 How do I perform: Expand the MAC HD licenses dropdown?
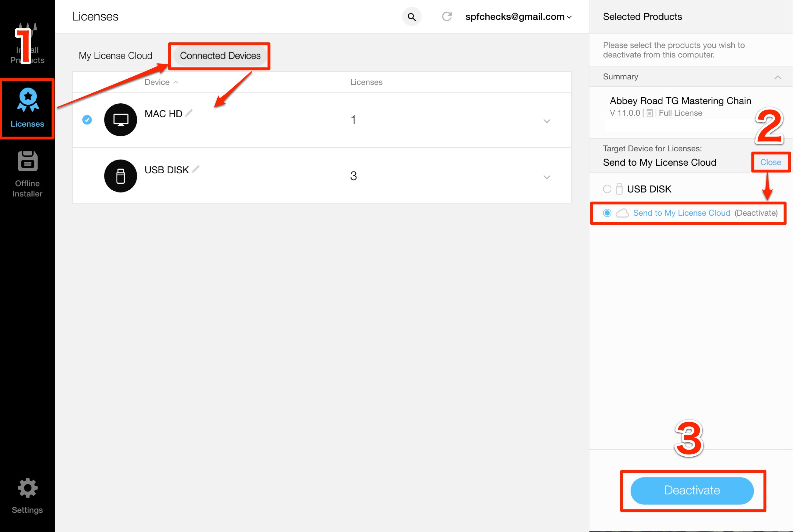[x=546, y=120]
